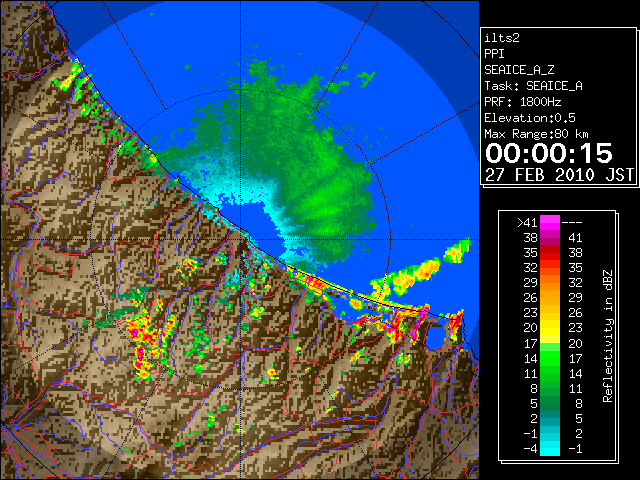Click the 'Max Range:80 km' line
Viewport: 640px width, 480px height.
(x=536, y=134)
